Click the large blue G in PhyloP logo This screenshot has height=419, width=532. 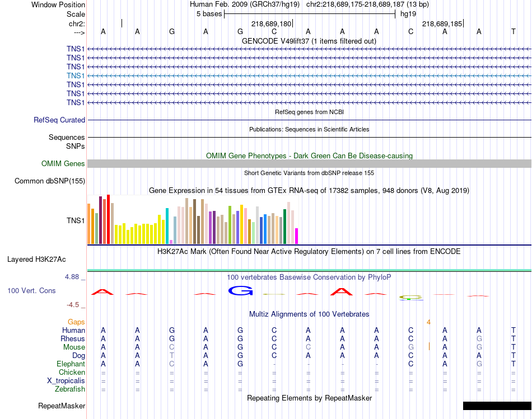240,291
